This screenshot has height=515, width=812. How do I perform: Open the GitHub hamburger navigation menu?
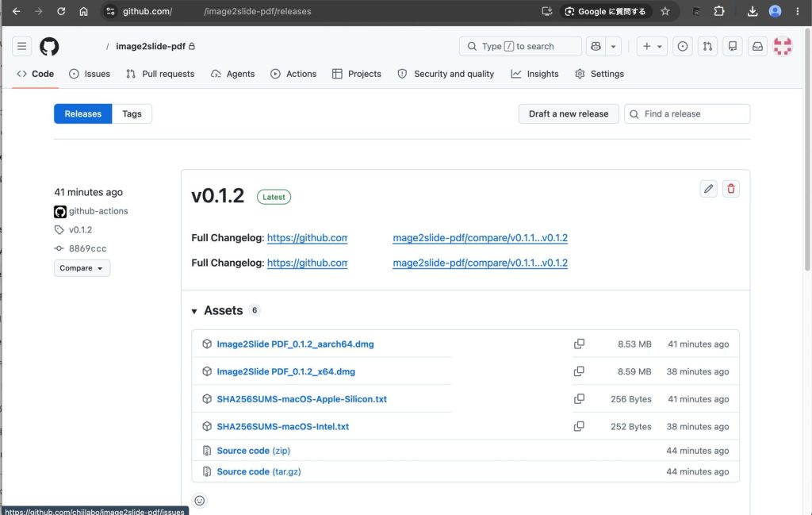pos(21,46)
